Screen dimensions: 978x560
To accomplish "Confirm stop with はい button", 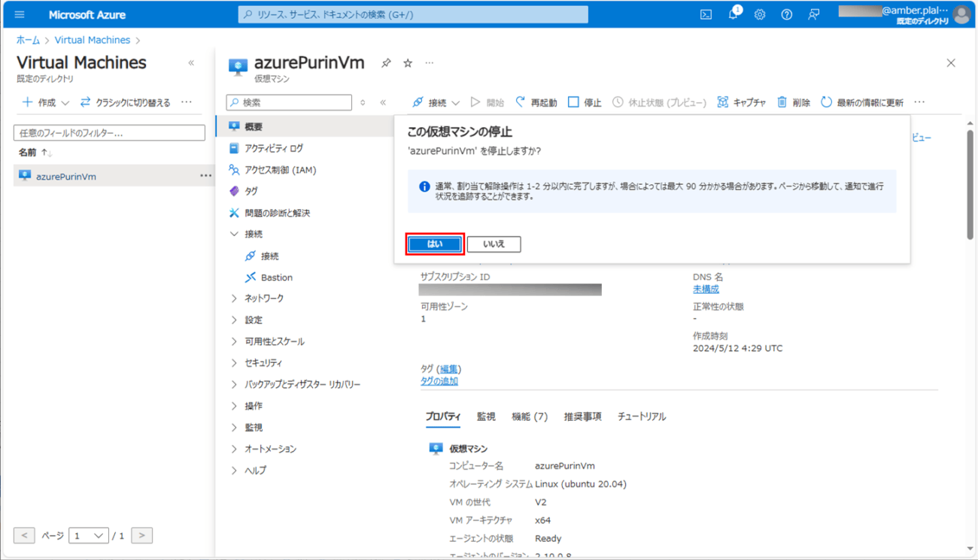I will coord(435,244).
